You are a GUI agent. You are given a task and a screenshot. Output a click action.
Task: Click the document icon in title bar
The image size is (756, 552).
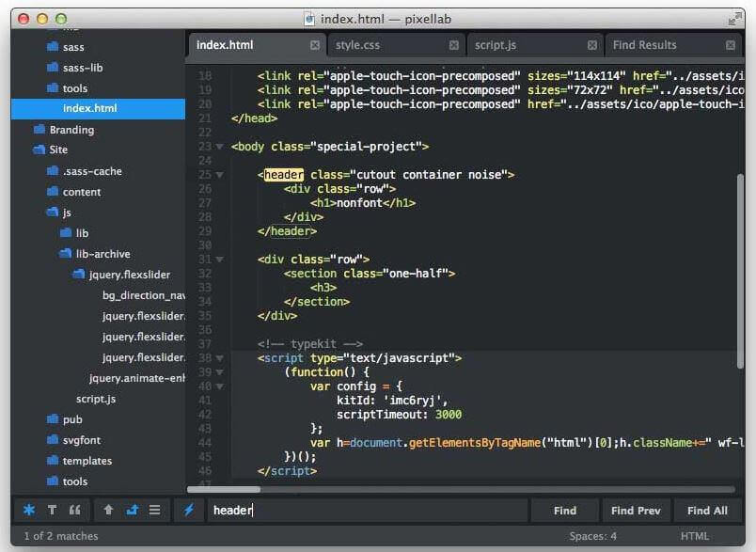pos(309,20)
